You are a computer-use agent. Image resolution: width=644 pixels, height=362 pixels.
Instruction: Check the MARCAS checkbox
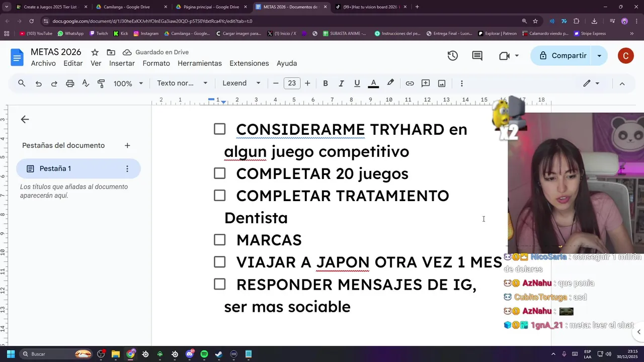[219, 240]
